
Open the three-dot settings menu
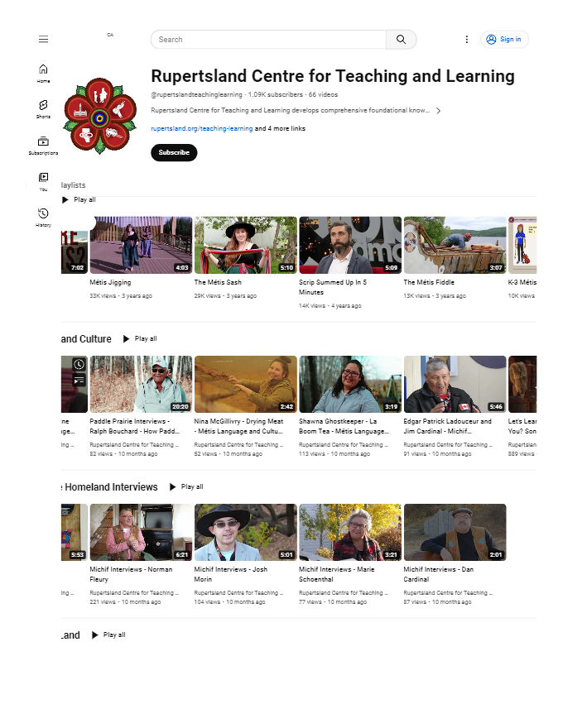466,40
